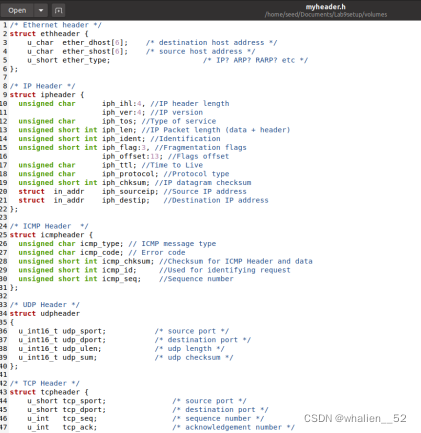The image size is (421, 433).
Task: Click the icmp_seq field
Action: pyautogui.click(x=121, y=279)
